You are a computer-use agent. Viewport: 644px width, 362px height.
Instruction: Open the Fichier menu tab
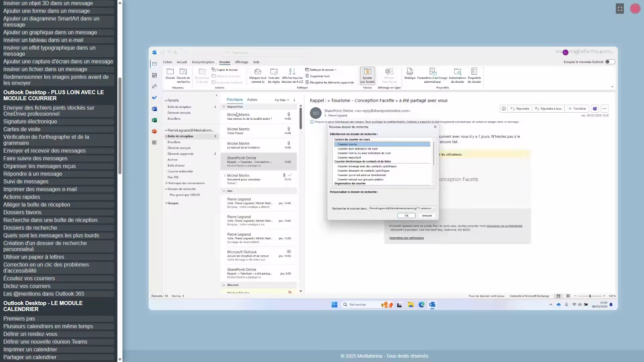pos(167,62)
